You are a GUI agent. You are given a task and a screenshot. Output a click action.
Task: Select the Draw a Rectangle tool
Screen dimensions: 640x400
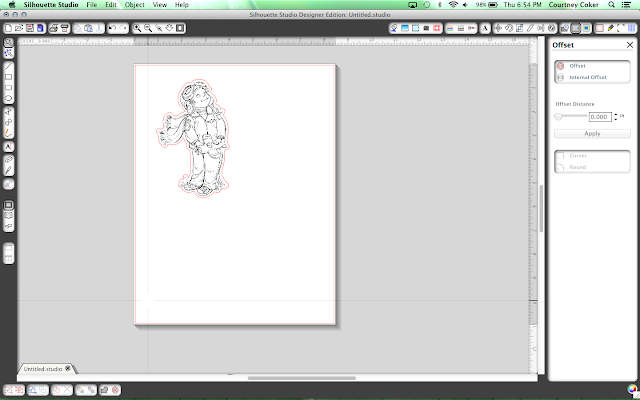pyautogui.click(x=9, y=77)
